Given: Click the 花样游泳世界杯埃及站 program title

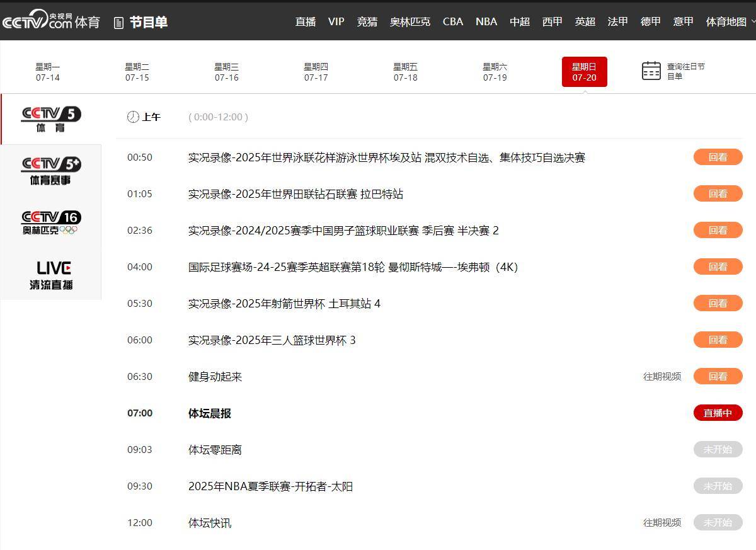Looking at the screenshot, I should click(387, 158).
